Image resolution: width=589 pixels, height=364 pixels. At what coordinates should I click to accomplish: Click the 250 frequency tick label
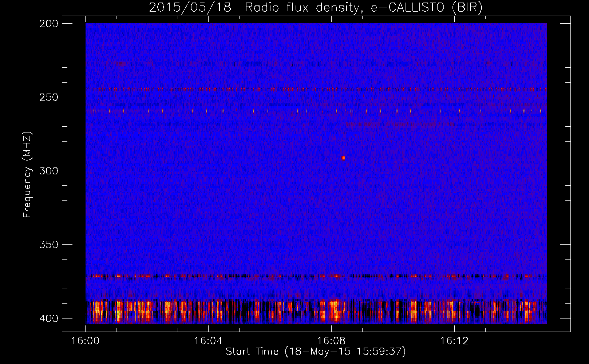coord(49,97)
